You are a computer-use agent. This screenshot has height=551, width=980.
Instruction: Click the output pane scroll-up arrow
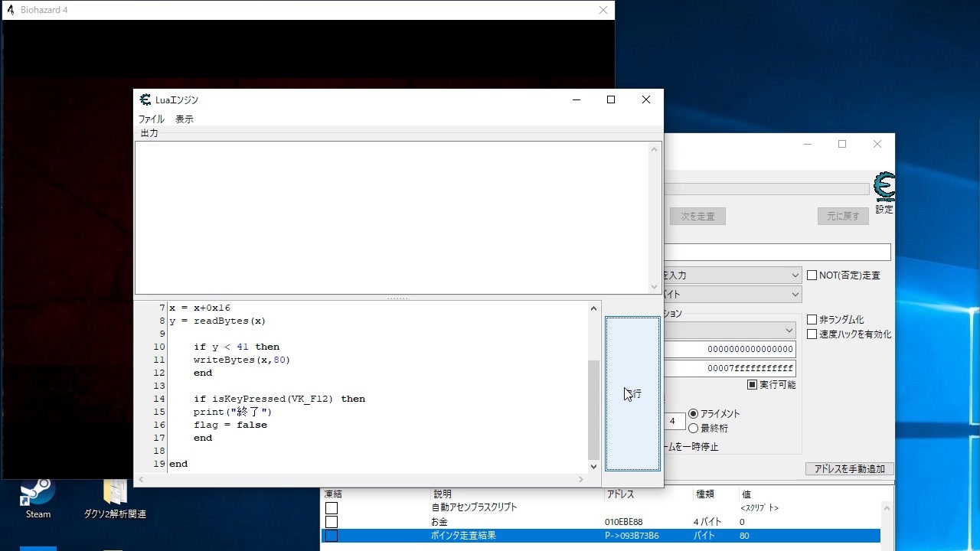(x=655, y=149)
